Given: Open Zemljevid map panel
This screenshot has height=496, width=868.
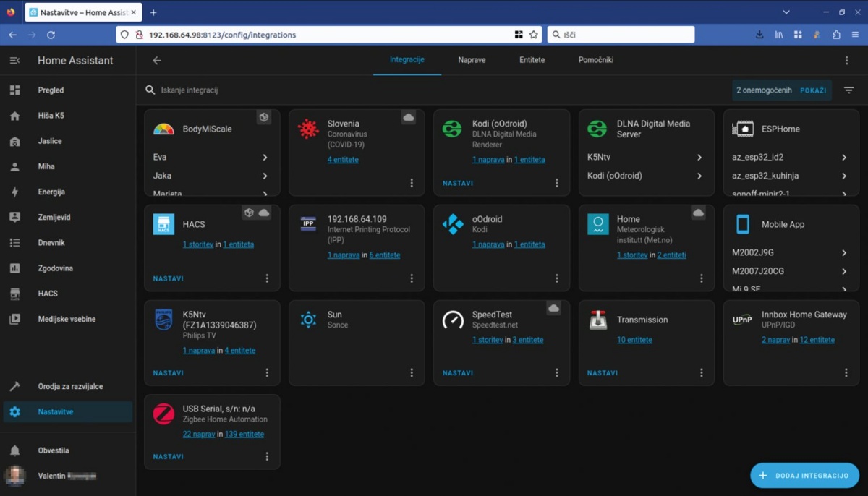Looking at the screenshot, I should pos(68,217).
